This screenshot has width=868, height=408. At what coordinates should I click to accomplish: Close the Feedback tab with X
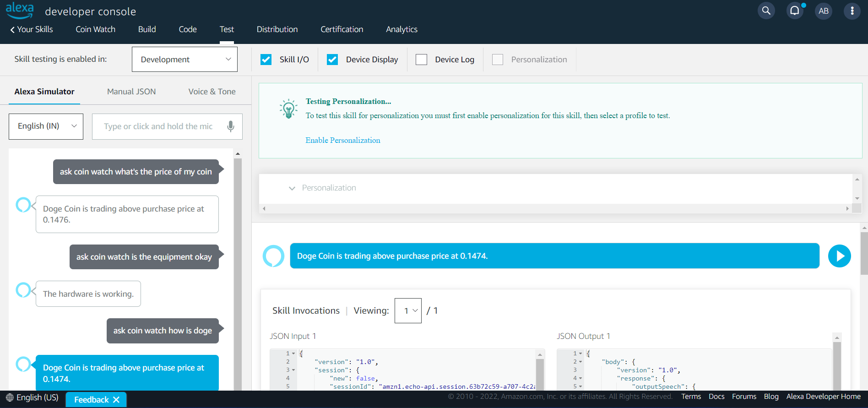tap(116, 400)
